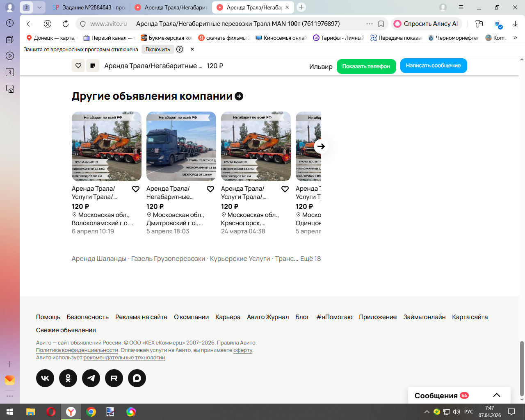525x420 pixels.
Task: Expand the Сообщения chat panel
Action: 496,395
